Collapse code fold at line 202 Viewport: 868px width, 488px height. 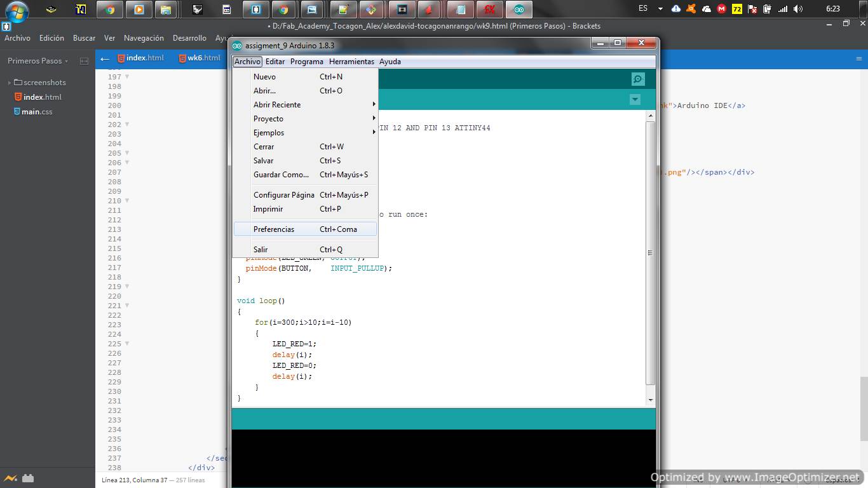(x=126, y=125)
